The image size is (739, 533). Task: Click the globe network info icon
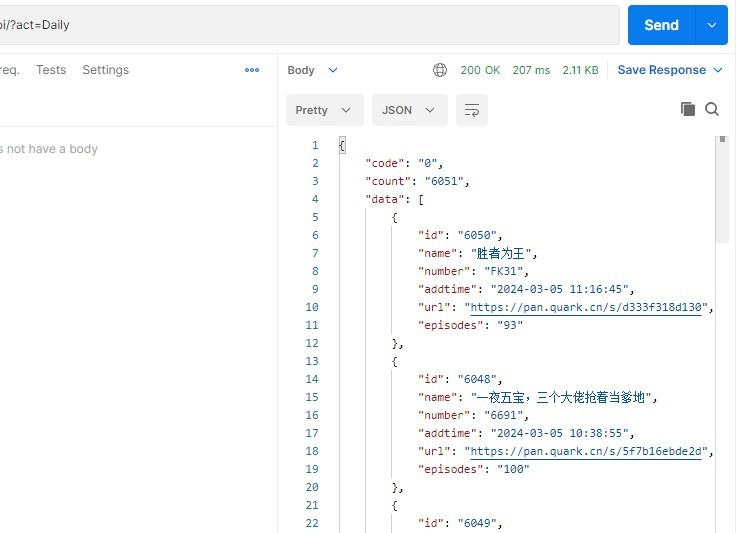pos(440,70)
